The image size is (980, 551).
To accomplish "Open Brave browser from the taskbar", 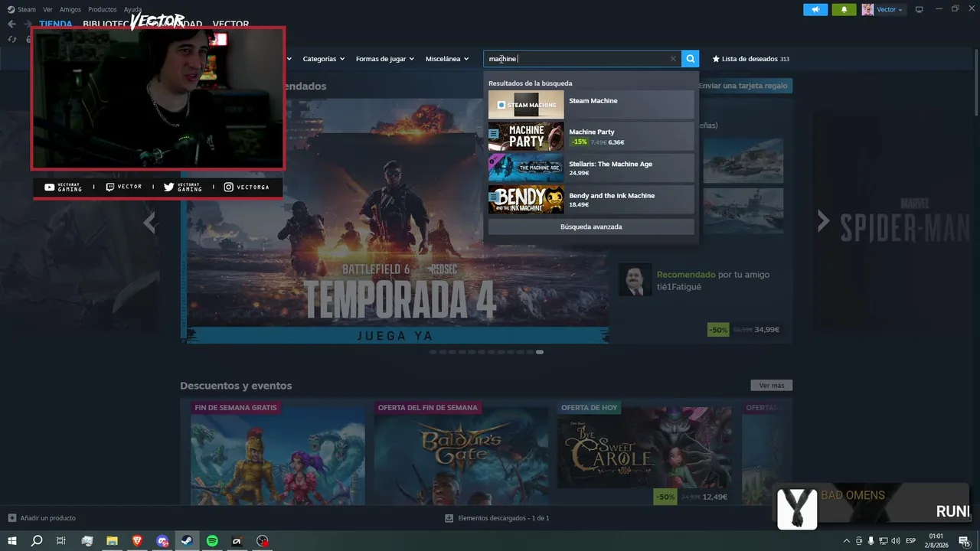I will [137, 541].
